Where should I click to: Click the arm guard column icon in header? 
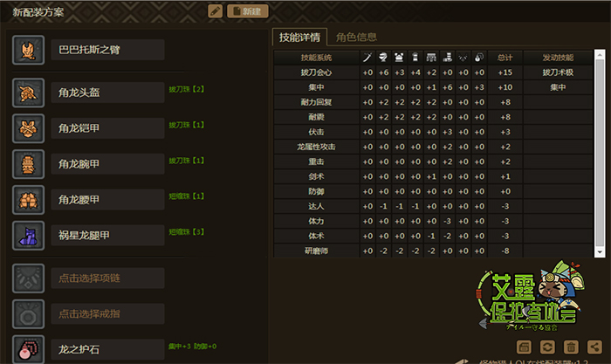pos(415,58)
